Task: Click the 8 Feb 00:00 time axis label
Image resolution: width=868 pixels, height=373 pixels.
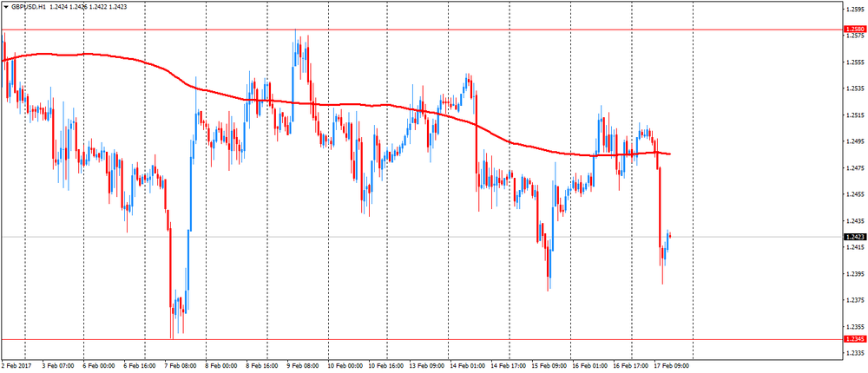Action: point(221,365)
